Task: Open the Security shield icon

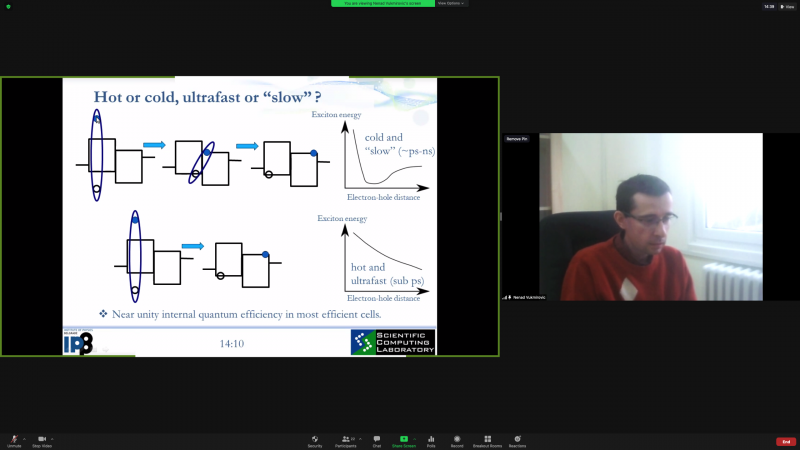Action: pyautogui.click(x=315, y=439)
